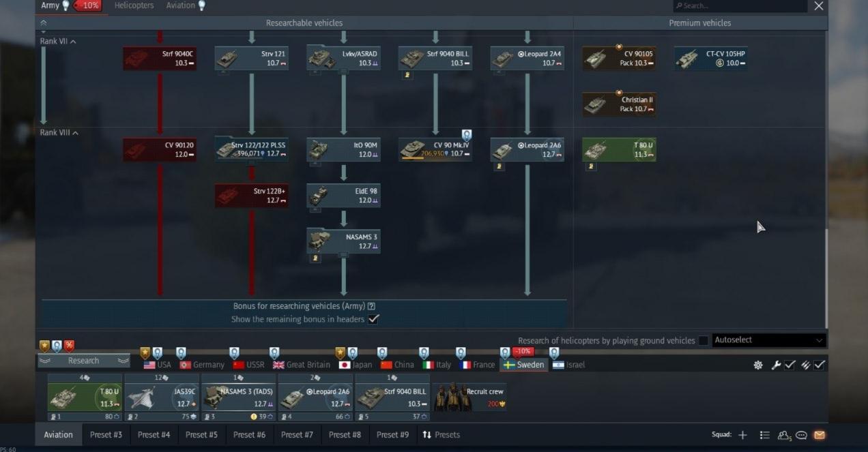Open the chat speech bubble icon
This screenshot has height=452, width=868.
[x=802, y=435]
